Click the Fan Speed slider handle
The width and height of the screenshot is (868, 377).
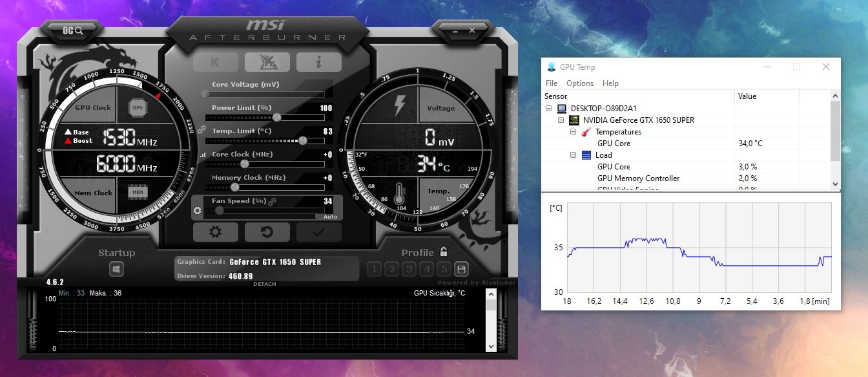tap(220, 210)
